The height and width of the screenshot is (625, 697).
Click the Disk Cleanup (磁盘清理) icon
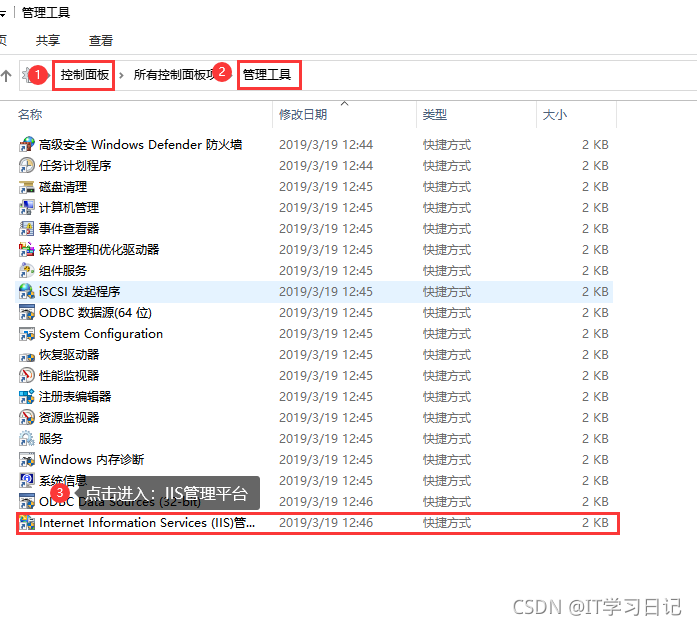click(27, 187)
